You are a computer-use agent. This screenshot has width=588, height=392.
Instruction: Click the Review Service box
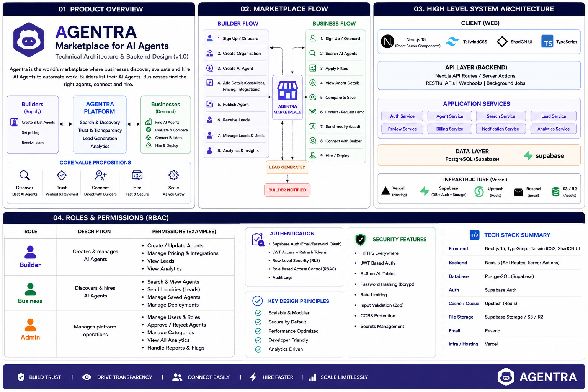click(x=402, y=129)
